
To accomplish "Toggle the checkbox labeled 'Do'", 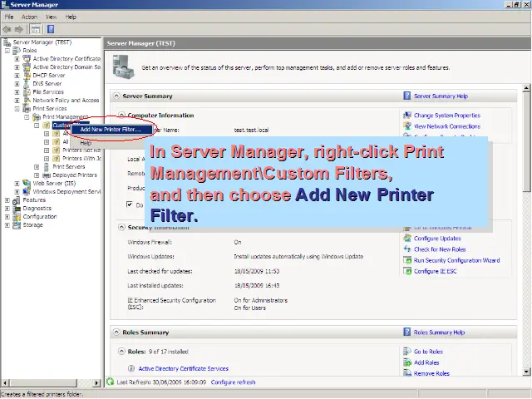I will 130,204.
